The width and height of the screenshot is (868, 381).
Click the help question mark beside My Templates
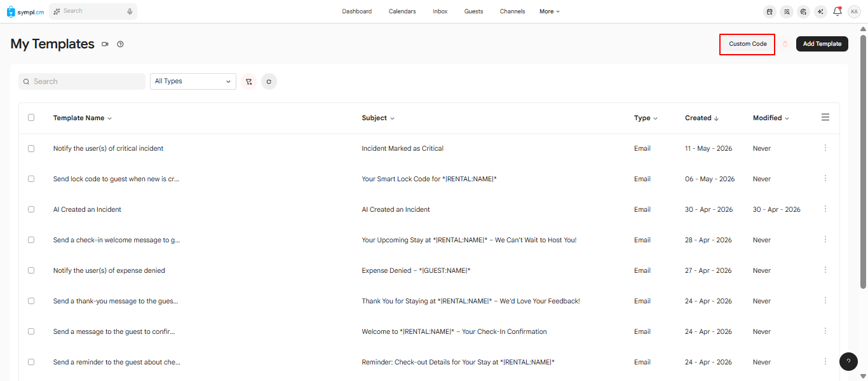[120, 44]
